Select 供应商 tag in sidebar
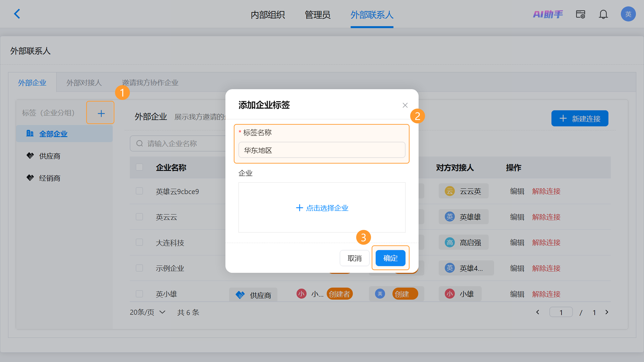 coord(49,156)
